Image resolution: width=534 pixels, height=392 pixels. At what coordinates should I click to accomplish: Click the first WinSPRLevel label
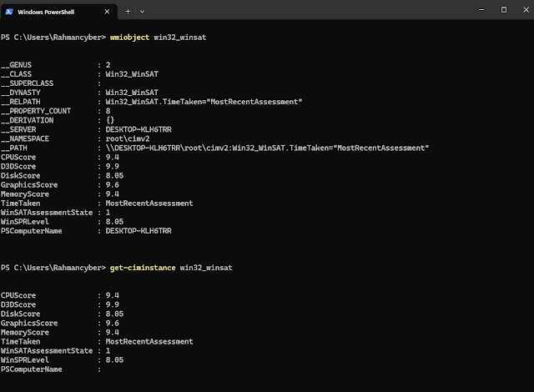point(25,222)
